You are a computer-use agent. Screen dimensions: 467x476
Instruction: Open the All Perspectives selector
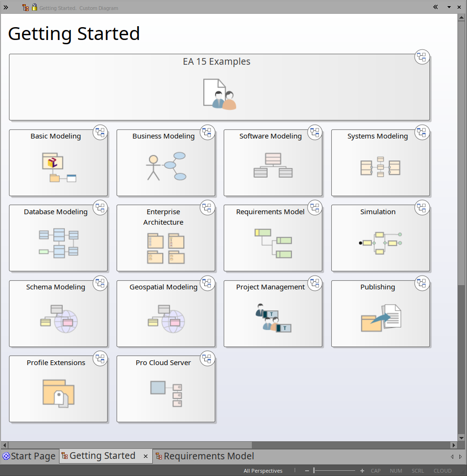[263, 471]
